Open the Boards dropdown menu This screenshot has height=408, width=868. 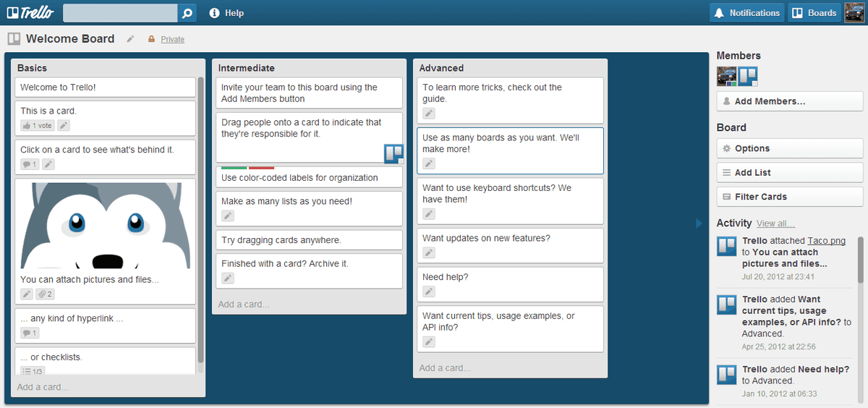point(814,13)
